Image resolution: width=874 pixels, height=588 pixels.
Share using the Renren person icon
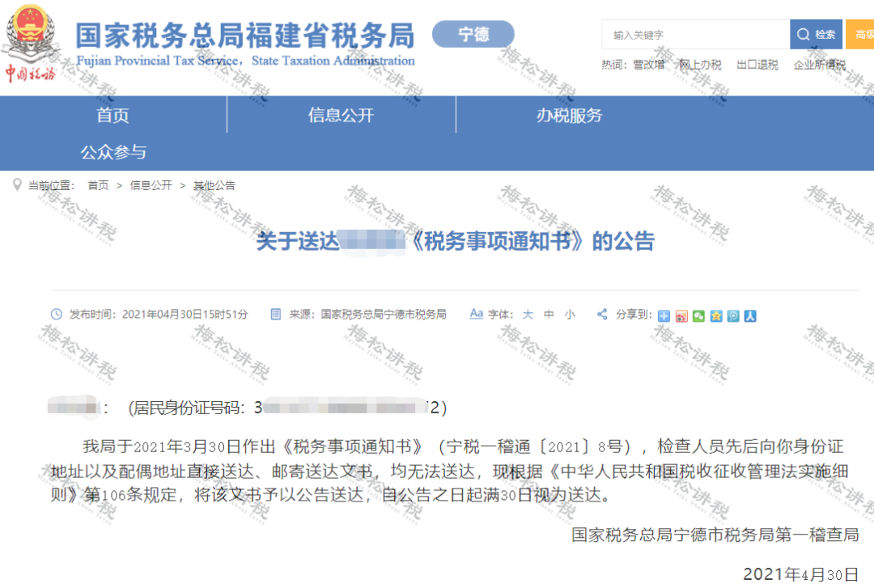tap(749, 315)
